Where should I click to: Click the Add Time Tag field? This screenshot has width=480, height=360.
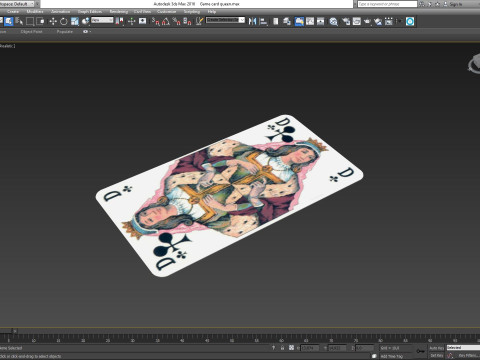click(392, 356)
